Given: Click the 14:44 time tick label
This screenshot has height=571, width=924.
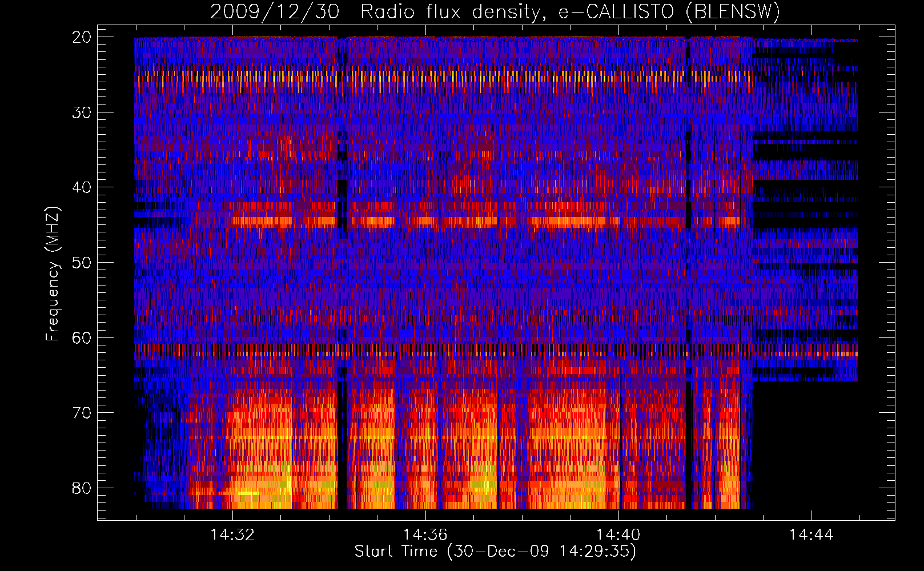Looking at the screenshot, I should point(811,535).
